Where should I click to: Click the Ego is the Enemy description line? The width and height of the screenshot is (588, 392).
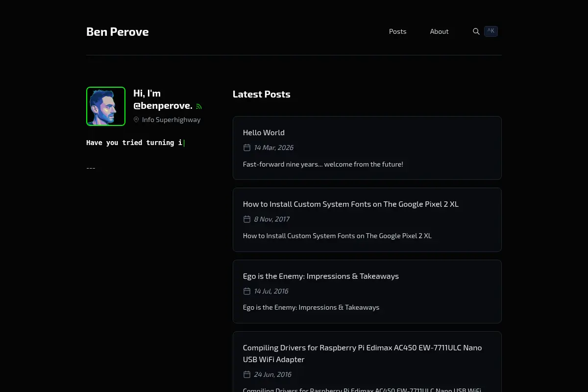click(x=311, y=307)
